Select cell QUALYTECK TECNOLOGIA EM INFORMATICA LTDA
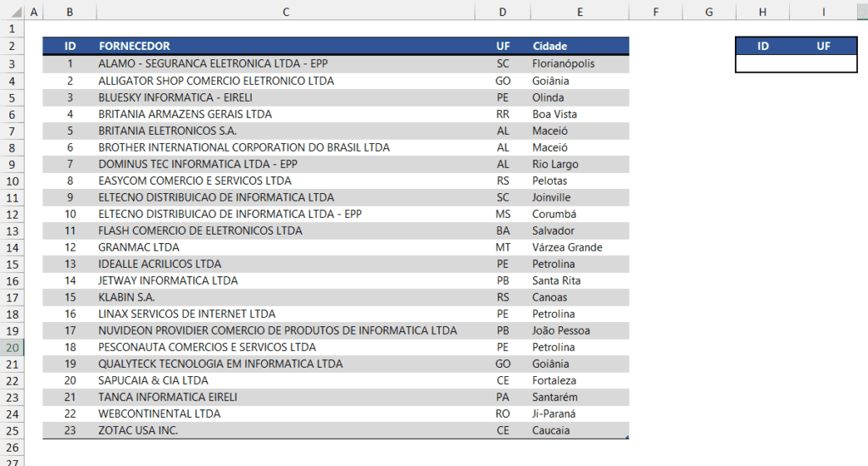This screenshot has height=466, width=868. 286,363
